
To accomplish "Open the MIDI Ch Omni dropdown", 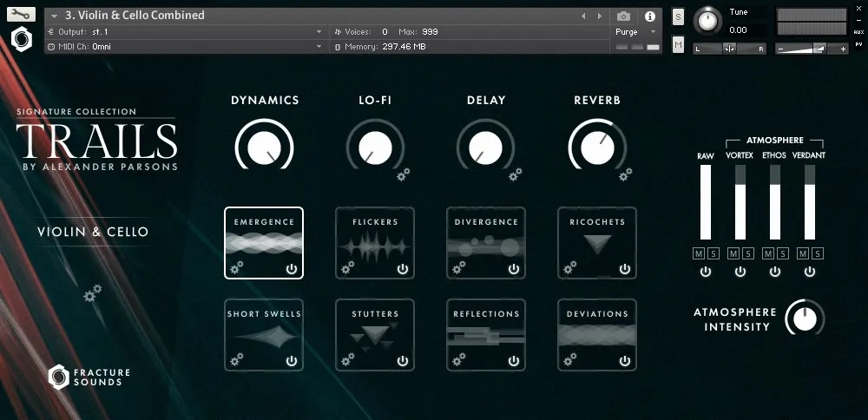I will pyautogui.click(x=319, y=46).
